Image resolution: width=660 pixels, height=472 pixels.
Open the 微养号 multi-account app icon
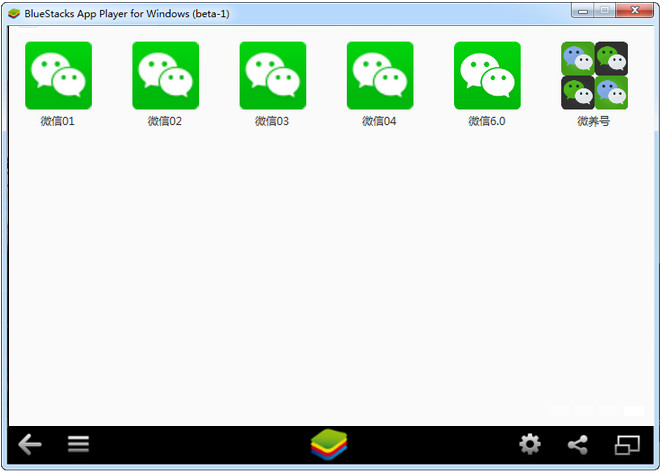click(594, 75)
